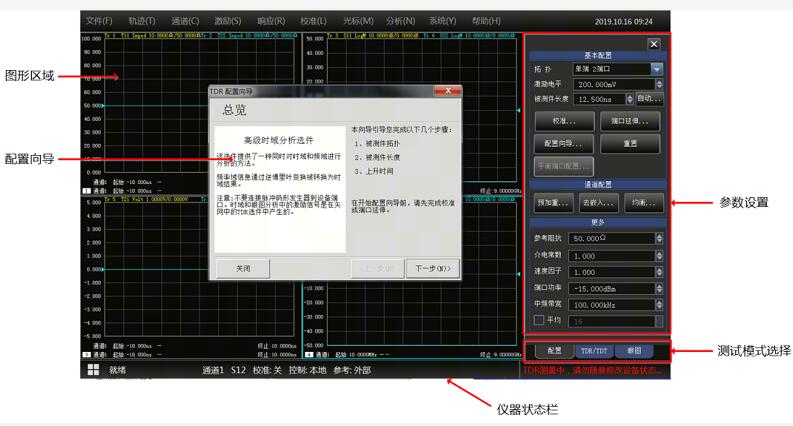Image resolution: width=793 pixels, height=426 pixels.
Task: Click the 参考阻抗 50.000Ω field
Action: [x=612, y=238]
